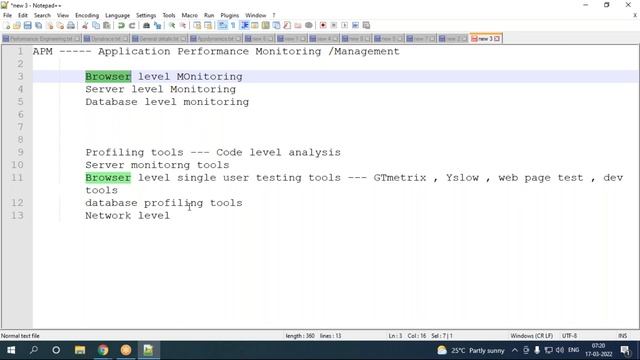Click Notepad++ icon in the taskbar
This screenshot has height=360, width=640.
148,350
